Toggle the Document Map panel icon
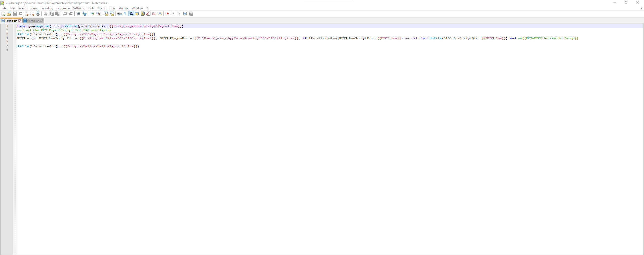 pos(143,14)
